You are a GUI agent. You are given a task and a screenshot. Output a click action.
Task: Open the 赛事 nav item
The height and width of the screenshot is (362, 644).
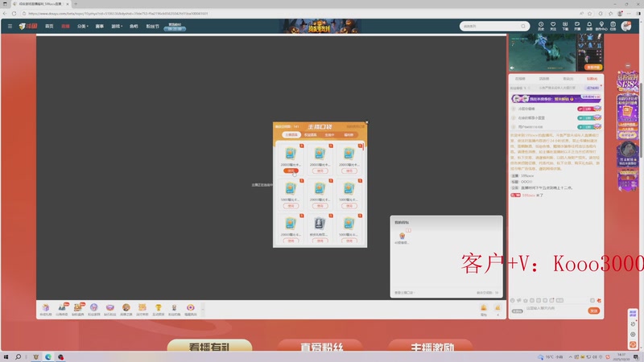click(99, 26)
